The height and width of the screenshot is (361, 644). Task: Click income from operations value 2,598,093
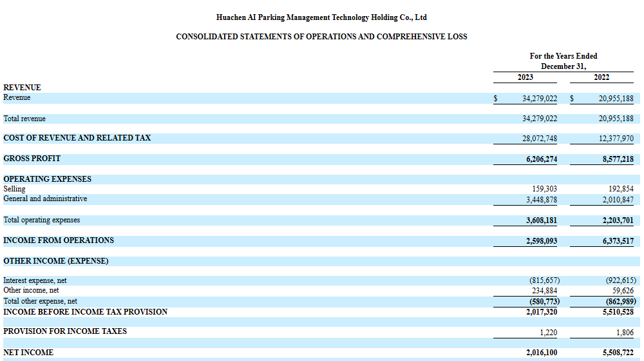pos(542,241)
